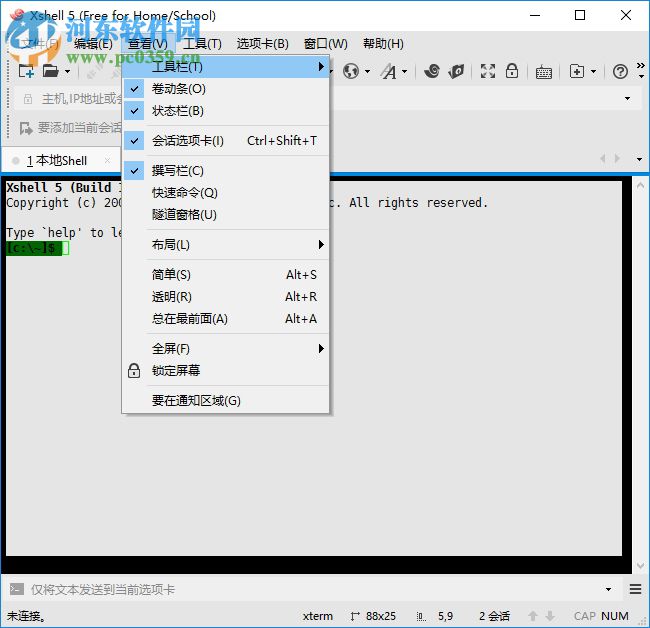Screen dimensions: 650x628
Task: Click the new tab plus toolbar icon
Action: (577, 71)
